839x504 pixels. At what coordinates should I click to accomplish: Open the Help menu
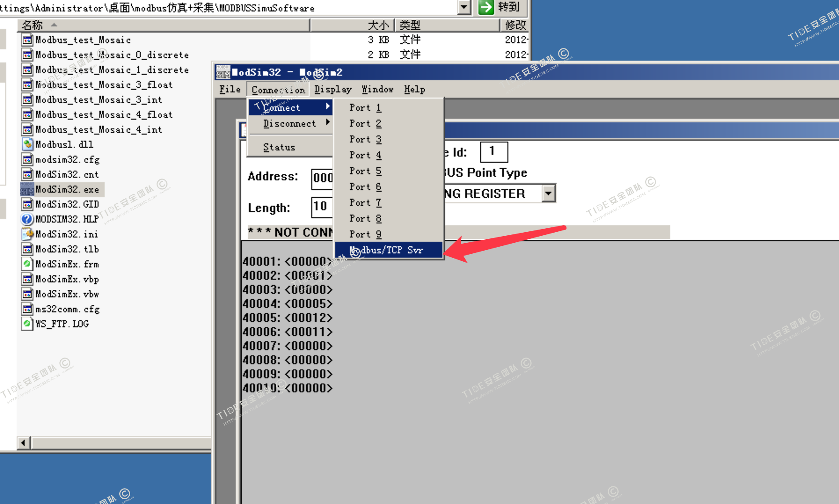pyautogui.click(x=414, y=89)
